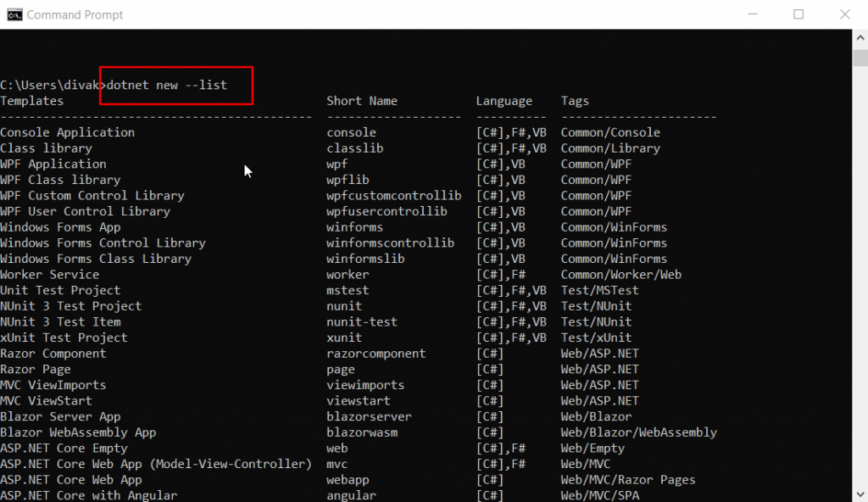Click the 'Language' column header
The width and height of the screenshot is (868, 502).
(x=504, y=101)
